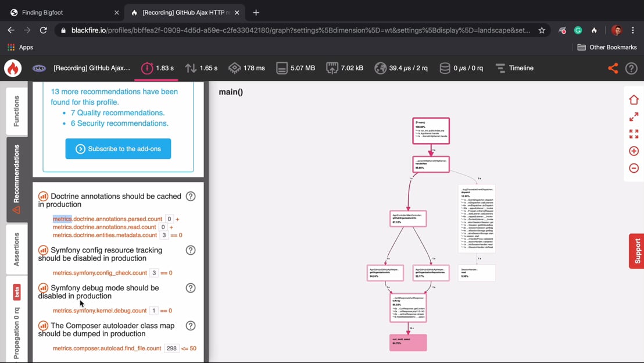
Task: Select the pink curl_multi_select graph node
Action: (x=408, y=343)
